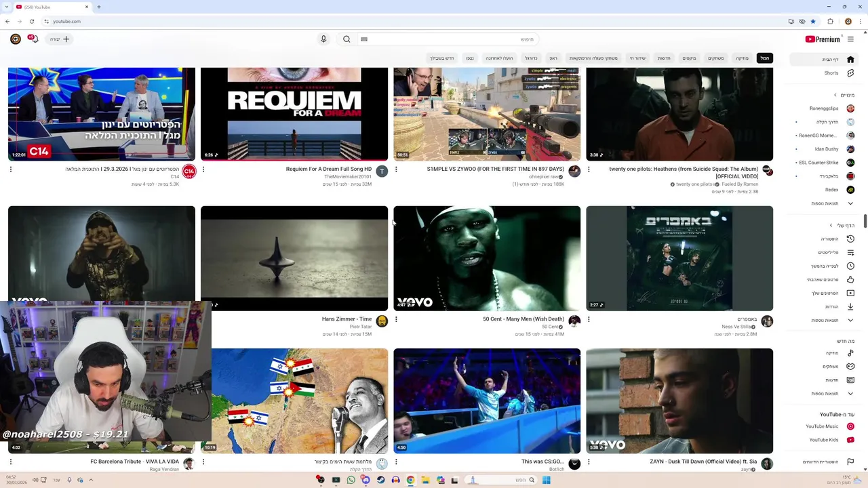Open a new browser tab
This screenshot has width=868, height=488.
[99, 7]
